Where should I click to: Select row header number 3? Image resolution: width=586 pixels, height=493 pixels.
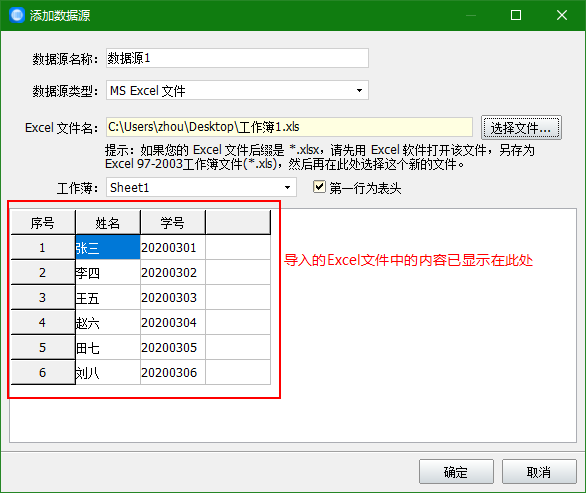(x=43, y=298)
